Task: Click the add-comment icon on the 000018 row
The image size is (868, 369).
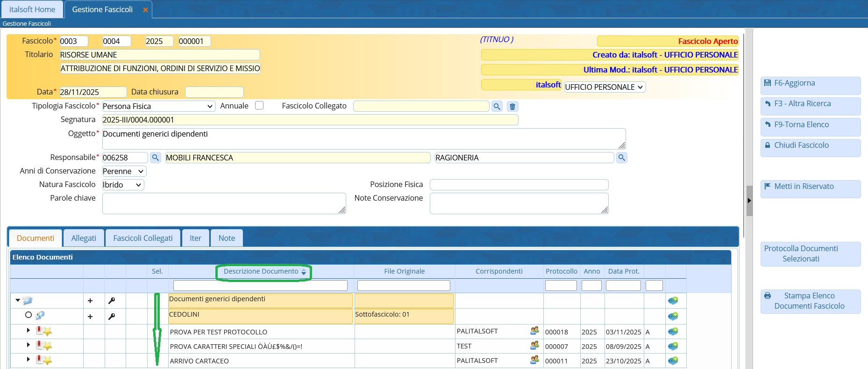Action: [673, 332]
